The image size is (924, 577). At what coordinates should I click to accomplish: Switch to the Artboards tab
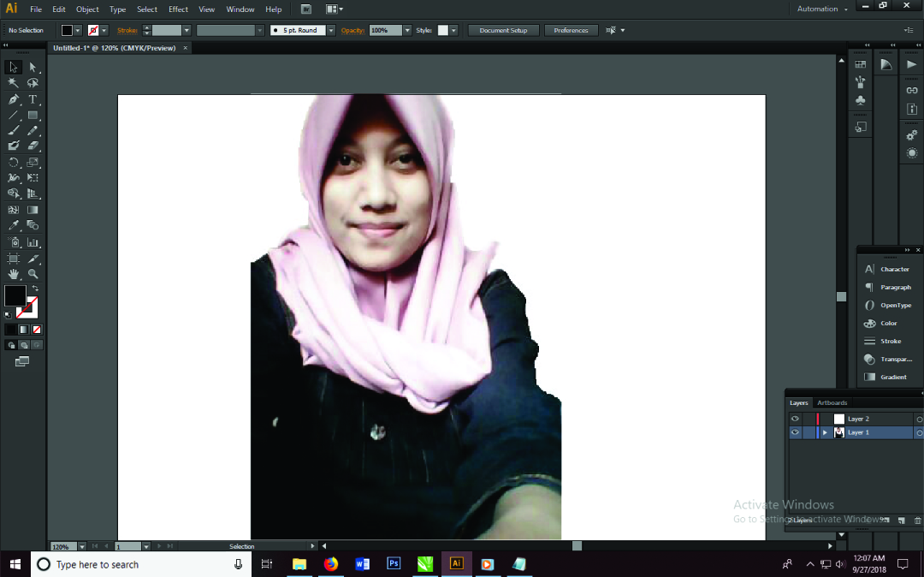click(x=832, y=402)
